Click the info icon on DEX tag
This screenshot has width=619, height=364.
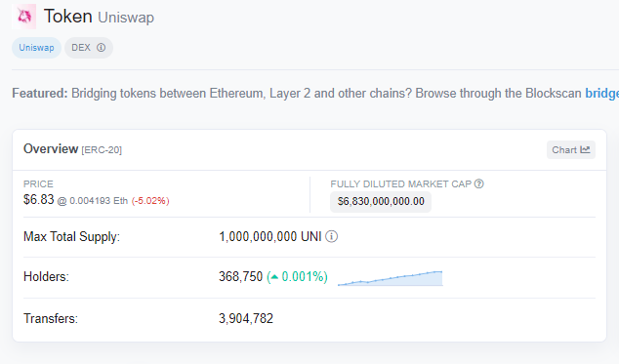click(102, 48)
